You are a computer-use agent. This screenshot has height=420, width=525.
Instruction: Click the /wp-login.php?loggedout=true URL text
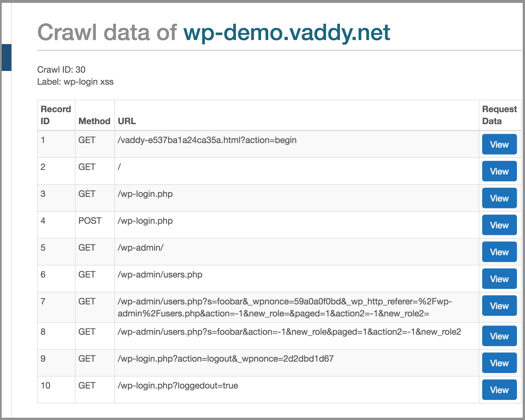(178, 386)
